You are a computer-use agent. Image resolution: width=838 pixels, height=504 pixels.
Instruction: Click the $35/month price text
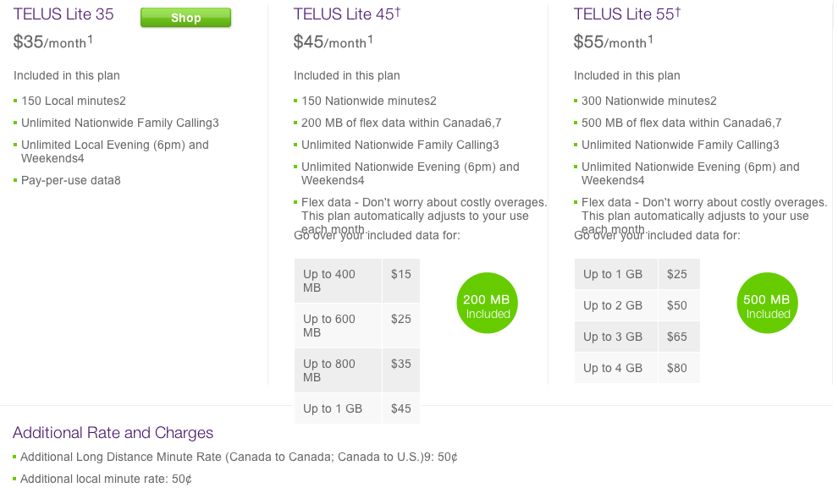pos(53,41)
